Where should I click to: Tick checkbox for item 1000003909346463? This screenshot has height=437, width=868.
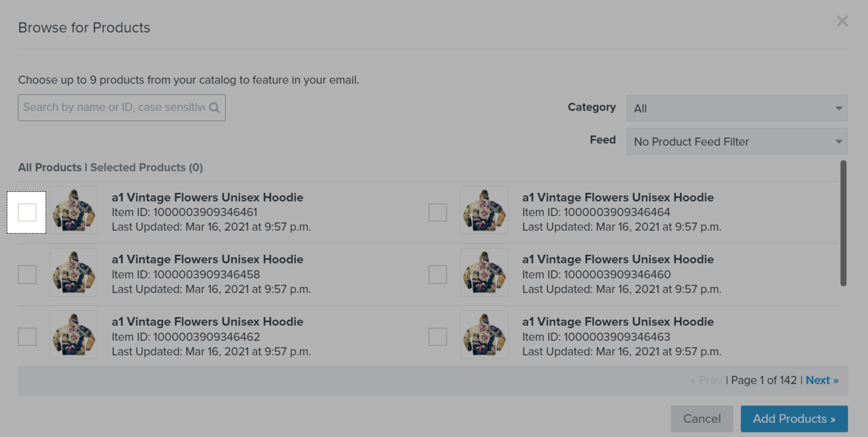(x=438, y=337)
